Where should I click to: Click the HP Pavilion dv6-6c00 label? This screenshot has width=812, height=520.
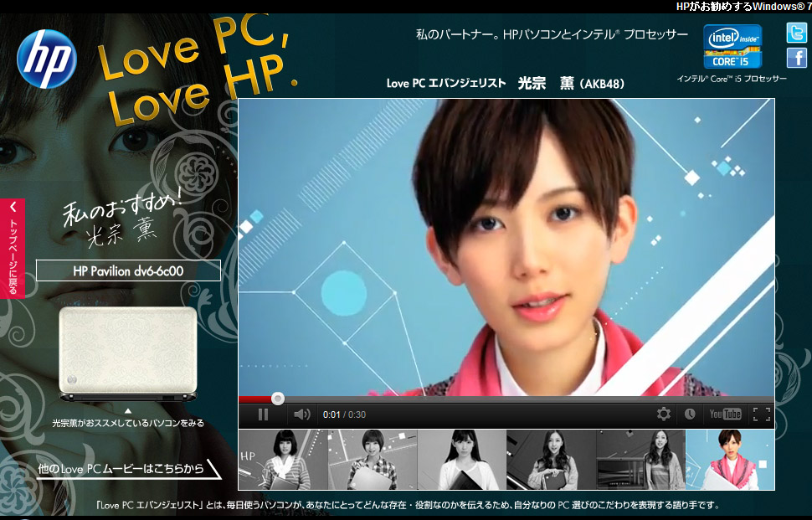point(128,270)
